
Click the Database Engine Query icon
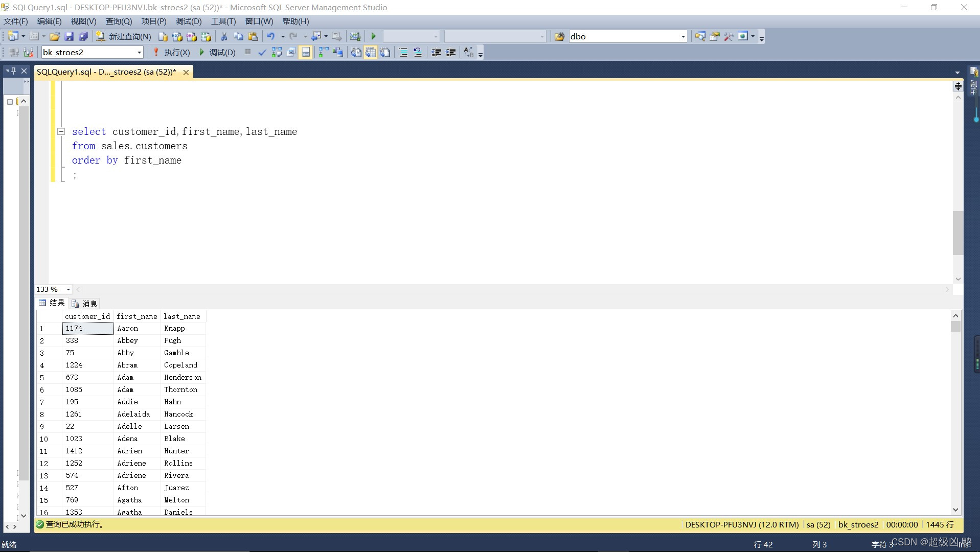(x=163, y=36)
